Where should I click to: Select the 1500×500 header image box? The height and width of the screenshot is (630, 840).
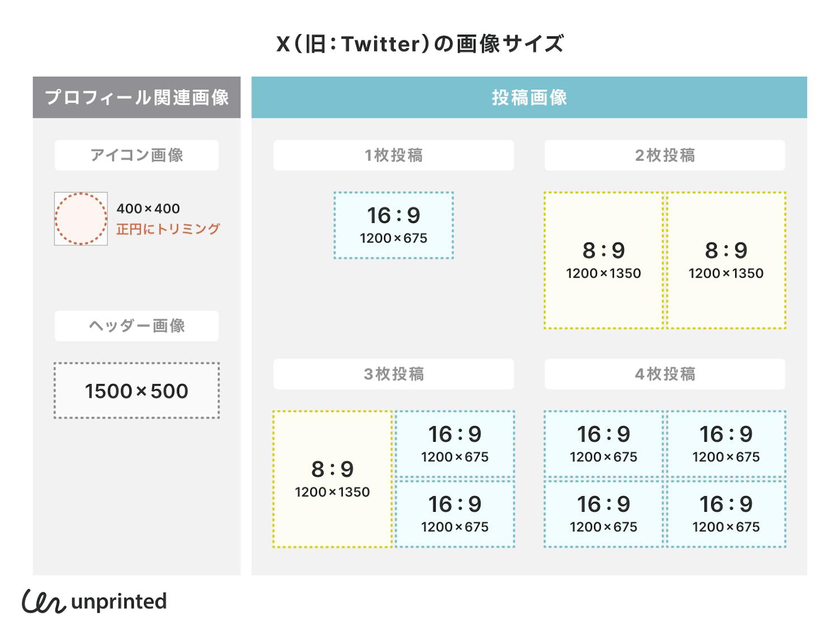[x=137, y=391]
